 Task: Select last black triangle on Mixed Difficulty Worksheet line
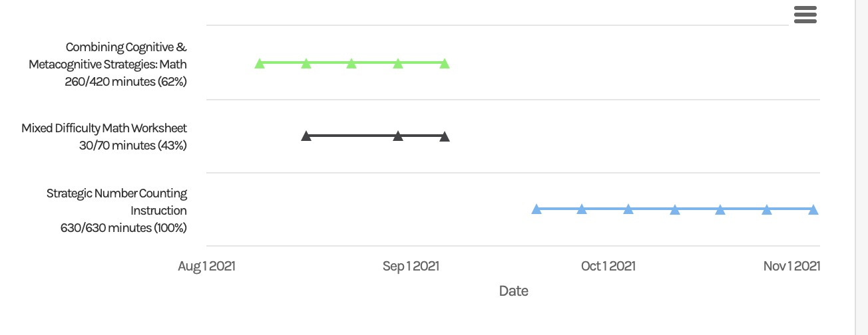coord(445,136)
